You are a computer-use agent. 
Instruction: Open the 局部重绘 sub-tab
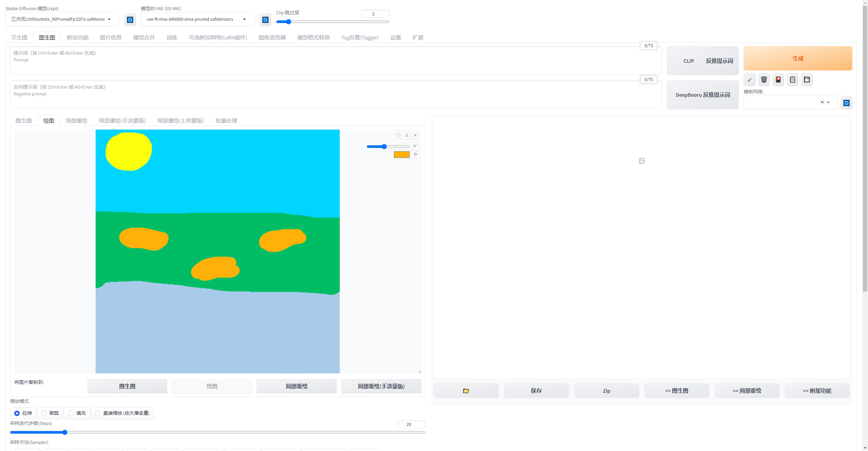coord(76,120)
